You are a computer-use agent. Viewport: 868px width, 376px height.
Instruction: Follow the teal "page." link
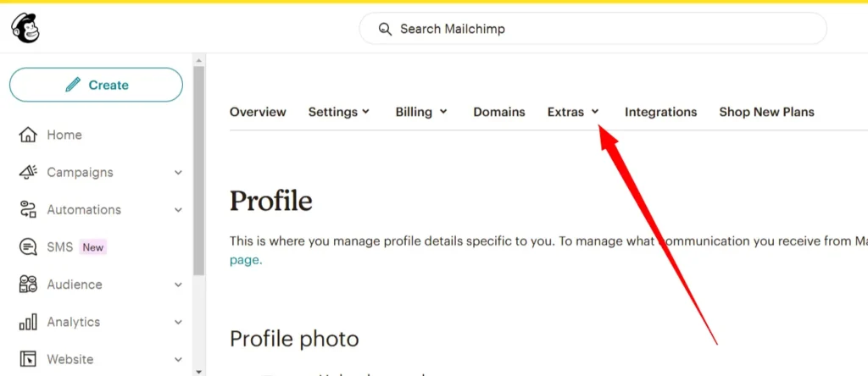tap(246, 260)
